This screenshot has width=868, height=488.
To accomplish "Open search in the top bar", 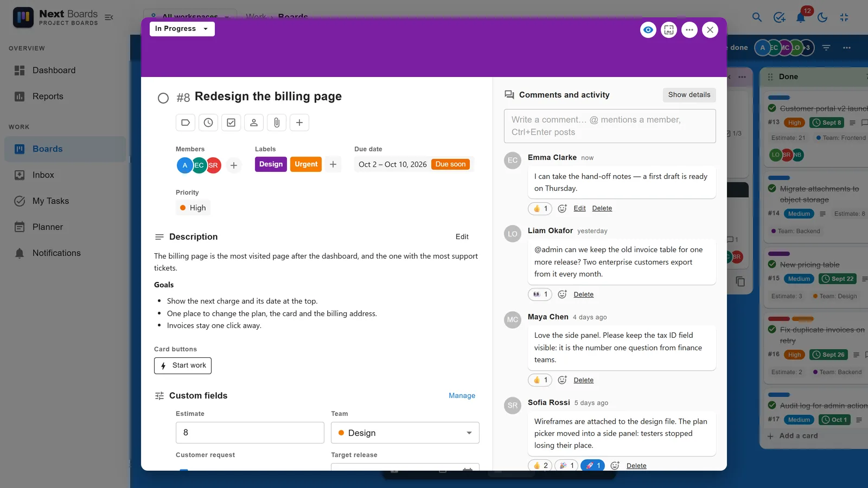I will point(757,17).
